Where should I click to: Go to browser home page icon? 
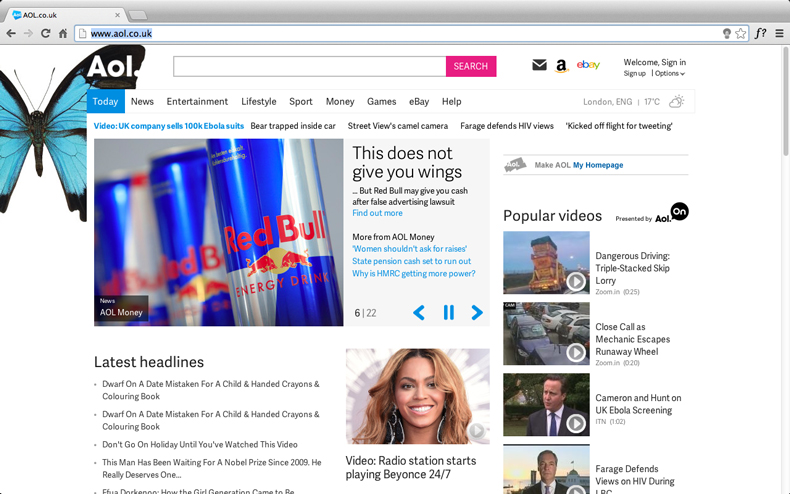[x=63, y=33]
